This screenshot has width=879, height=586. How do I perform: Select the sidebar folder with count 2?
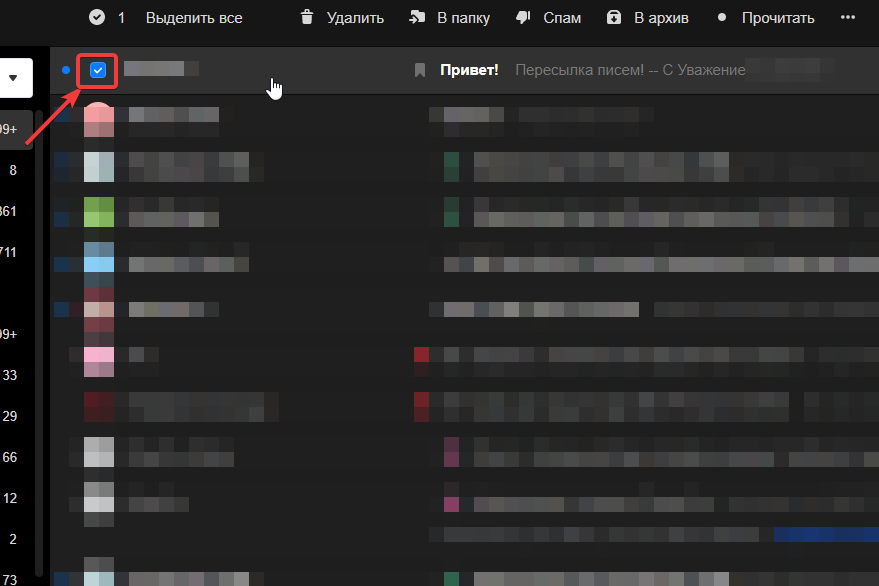(x=13, y=539)
